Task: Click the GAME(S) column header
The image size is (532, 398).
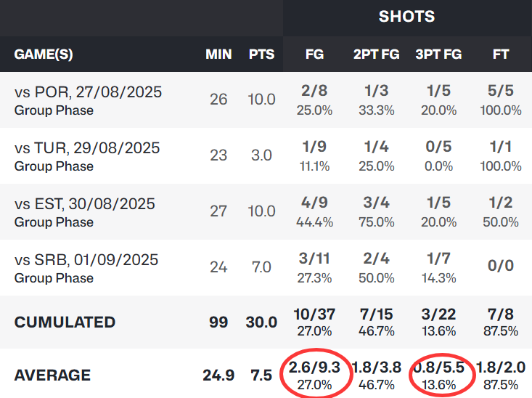Action: [44, 54]
